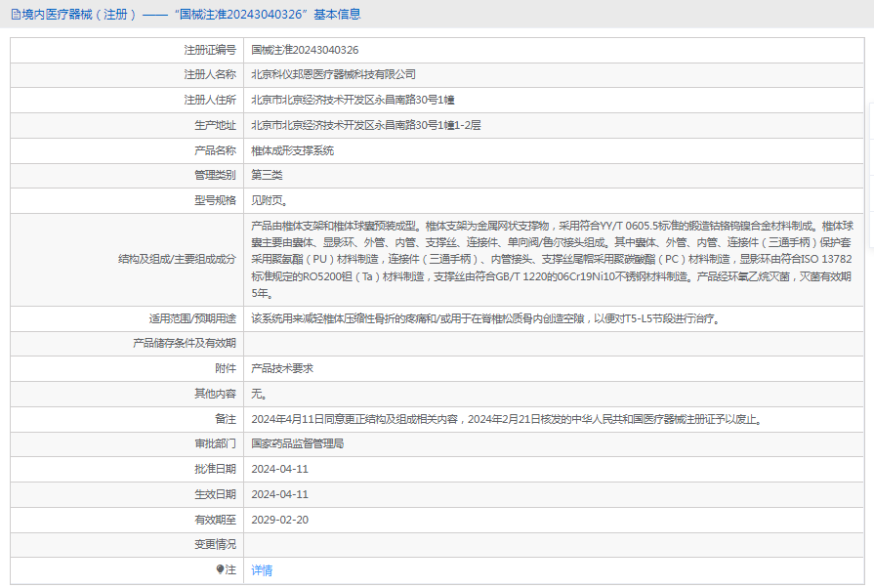The image size is (874, 588).
Task: Select the 生产地址 value ending in 1幢1-2层
Action: click(366, 125)
